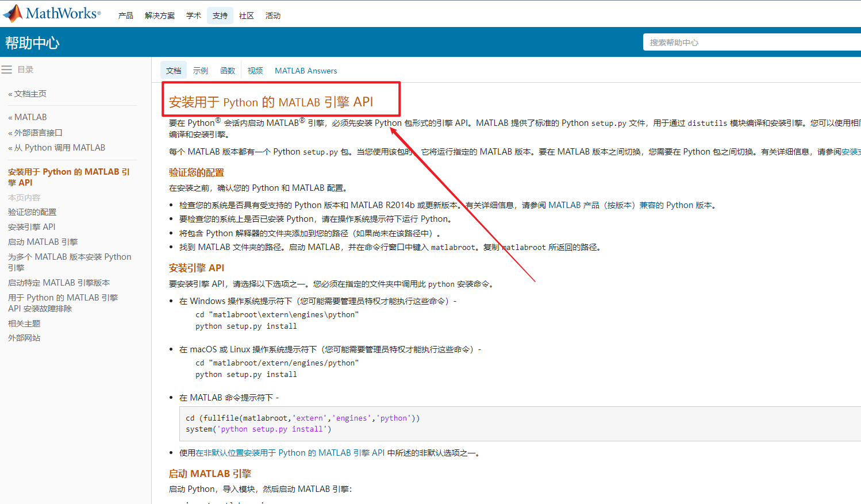The width and height of the screenshot is (861, 504).
Task: Select 学术 in the top navigation
Action: (194, 16)
